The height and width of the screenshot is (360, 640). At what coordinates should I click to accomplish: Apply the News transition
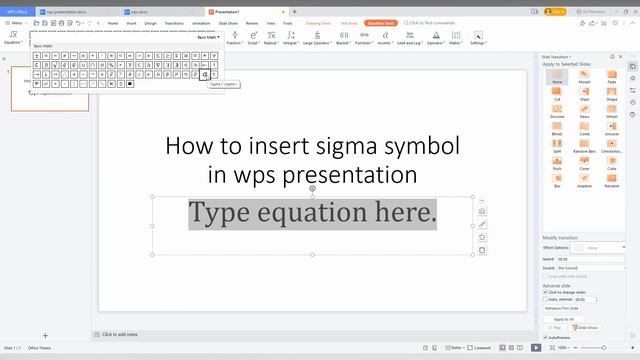point(584,111)
